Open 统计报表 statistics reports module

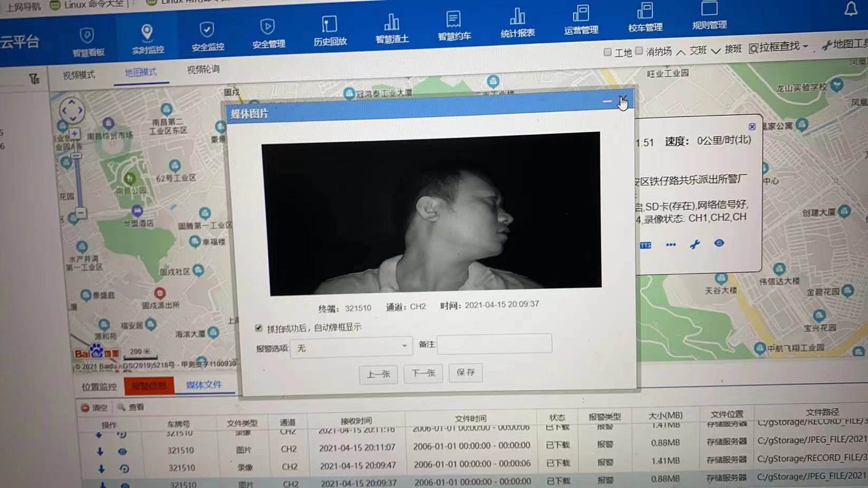517,23
